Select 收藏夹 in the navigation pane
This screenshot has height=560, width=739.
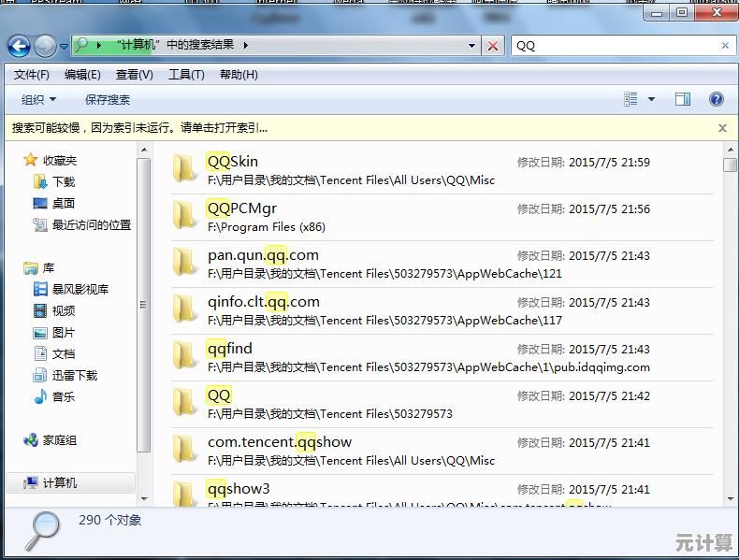[59, 161]
